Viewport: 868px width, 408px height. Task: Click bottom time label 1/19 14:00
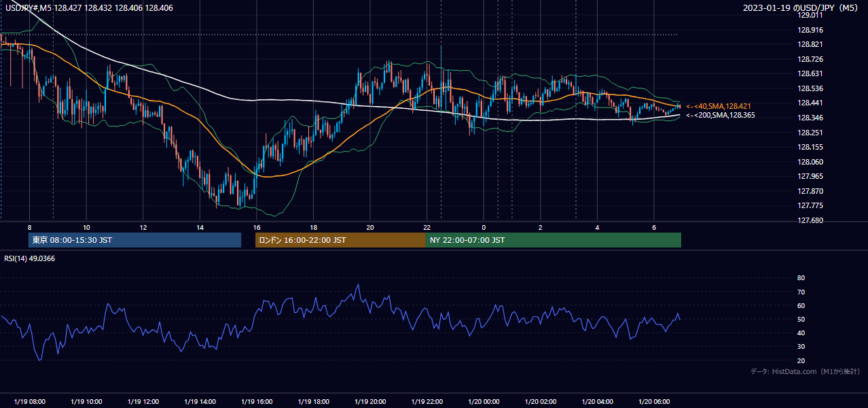click(200, 402)
